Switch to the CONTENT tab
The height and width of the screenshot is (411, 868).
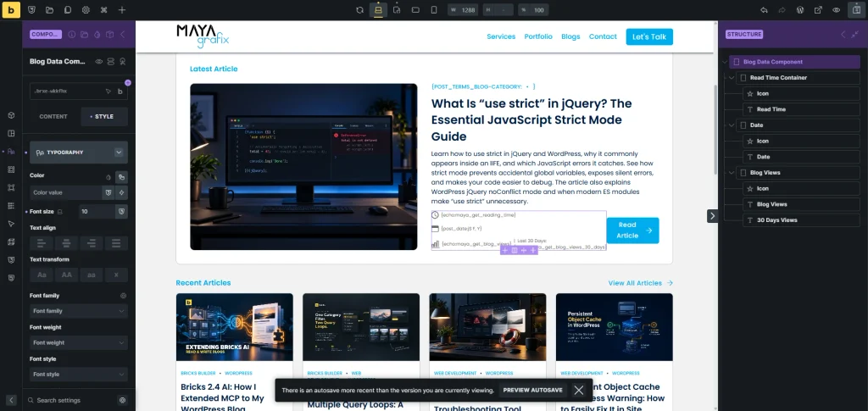(x=53, y=117)
